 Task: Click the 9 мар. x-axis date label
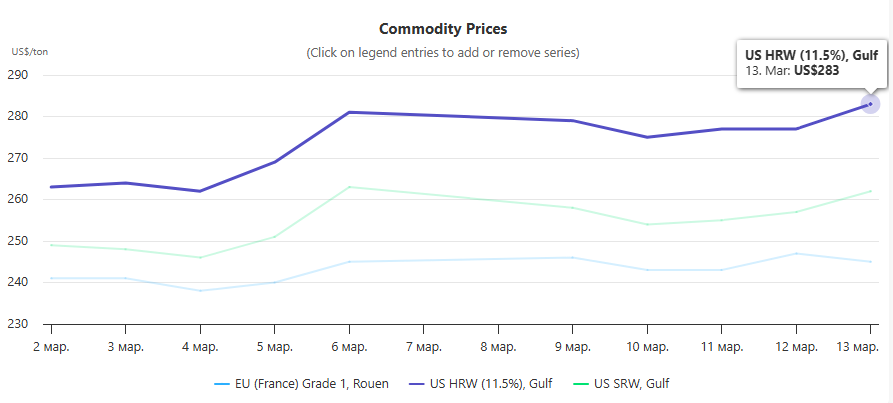[x=572, y=347]
